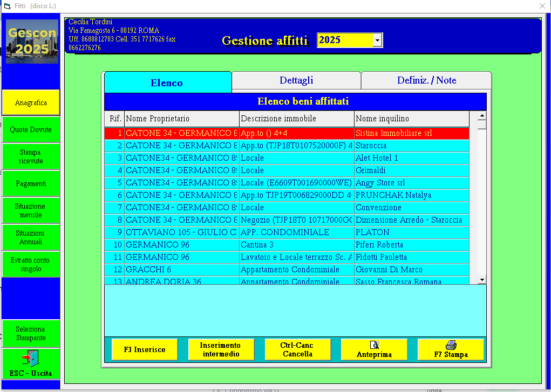The height and width of the screenshot is (392, 551).
Task: Click the F3 Inserisce button
Action: point(145,349)
